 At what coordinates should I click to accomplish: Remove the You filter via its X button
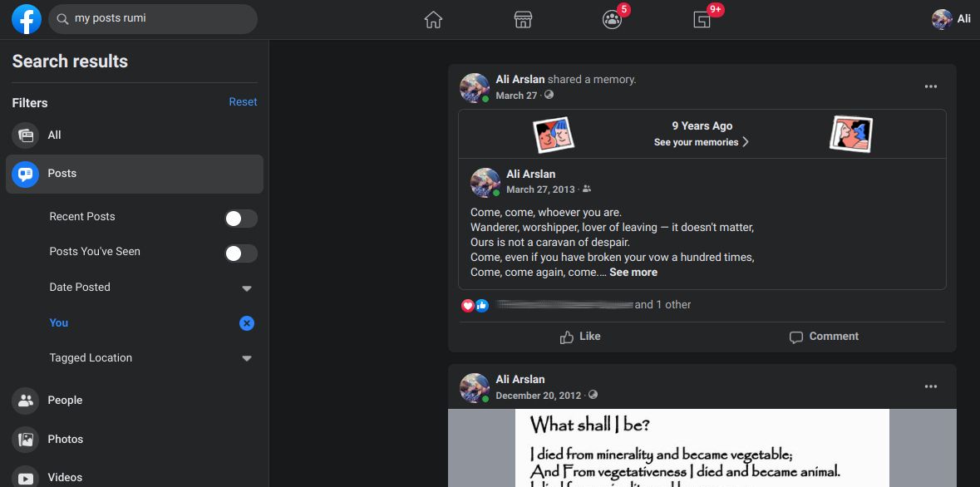pos(246,322)
